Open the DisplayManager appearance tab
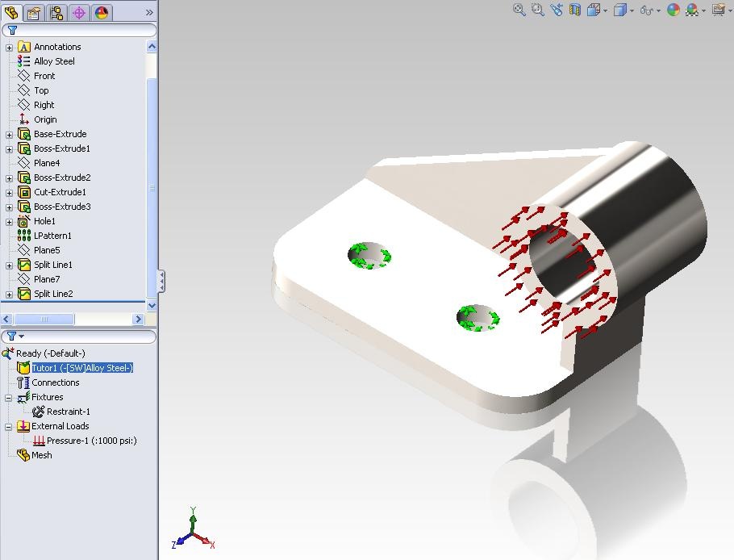 [102, 13]
